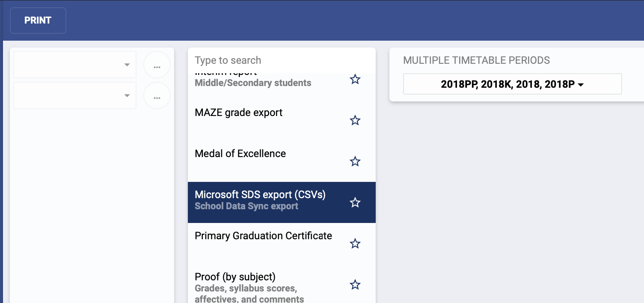Viewport: 644px width, 303px height.
Task: Open the timetable periods dropdown
Action: (512, 84)
